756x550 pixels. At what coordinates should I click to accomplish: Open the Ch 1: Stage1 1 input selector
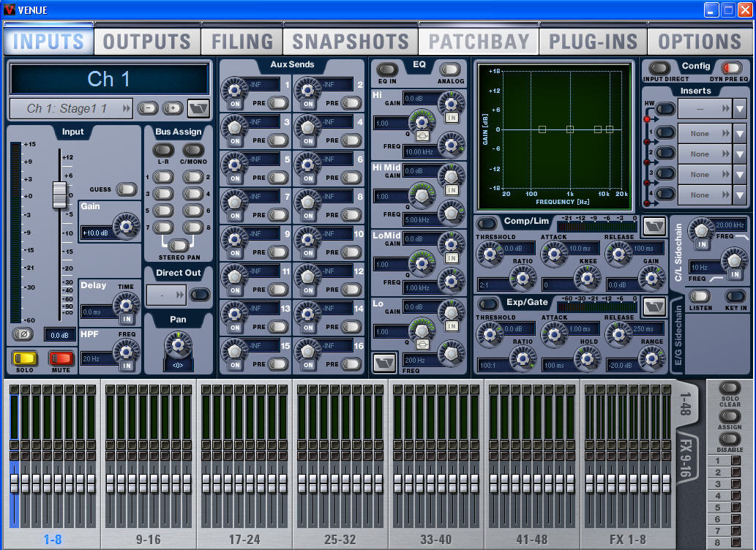click(71, 108)
